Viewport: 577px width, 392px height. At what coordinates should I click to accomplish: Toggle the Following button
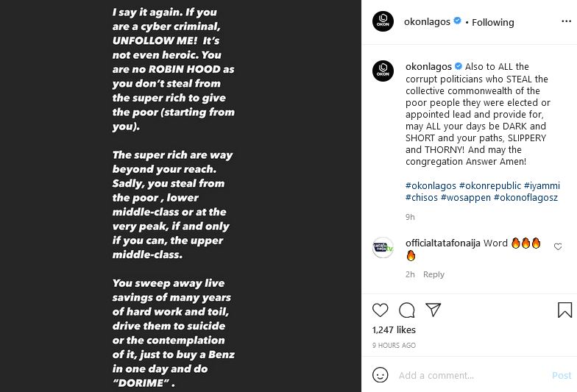coord(493,22)
